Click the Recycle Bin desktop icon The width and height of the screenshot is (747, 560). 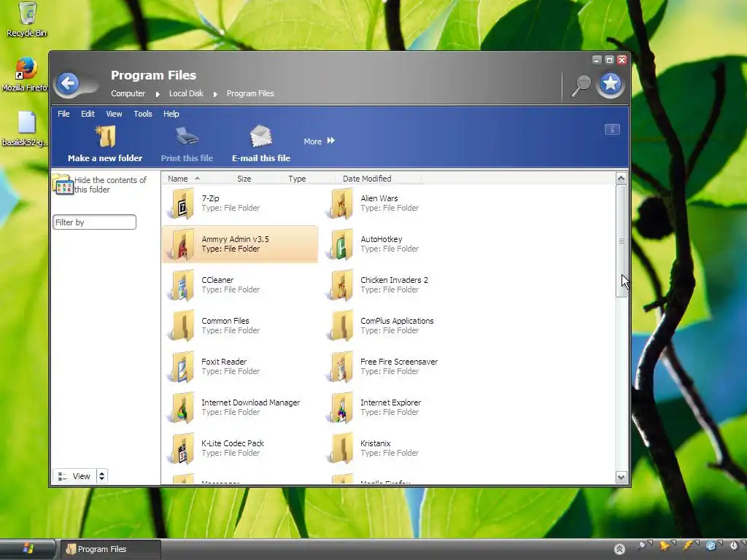pyautogui.click(x=27, y=19)
